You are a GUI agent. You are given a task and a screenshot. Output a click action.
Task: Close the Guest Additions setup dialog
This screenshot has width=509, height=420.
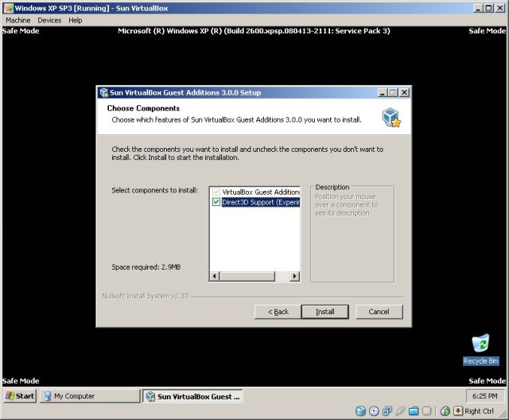[404, 92]
